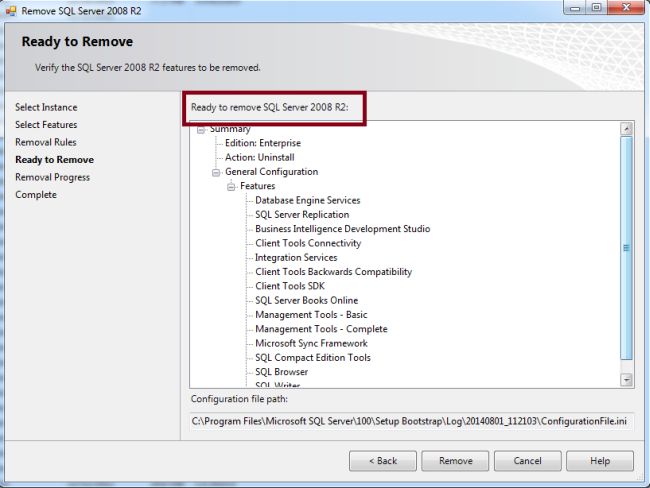Click the SQL Server setup title bar icon
Image resolution: width=650 pixels, height=488 pixels.
[11, 10]
